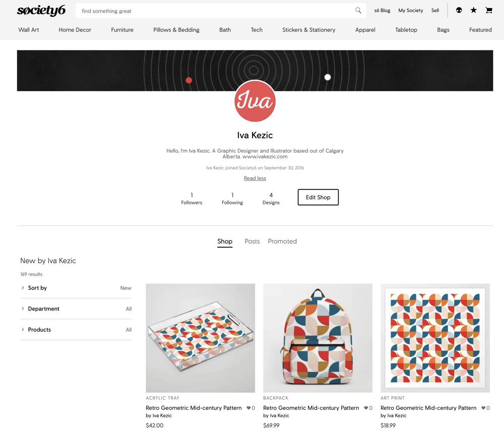Open the Backpack product thumbnail

[318, 338]
